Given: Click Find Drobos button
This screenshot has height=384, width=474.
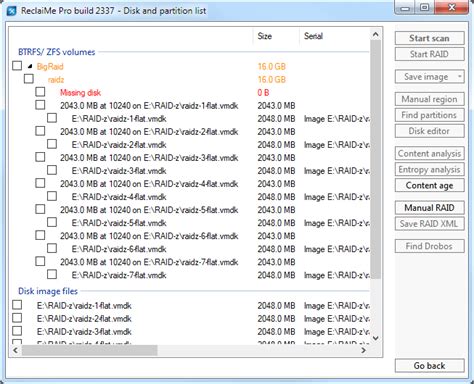Looking at the screenshot, I should (x=429, y=246).
